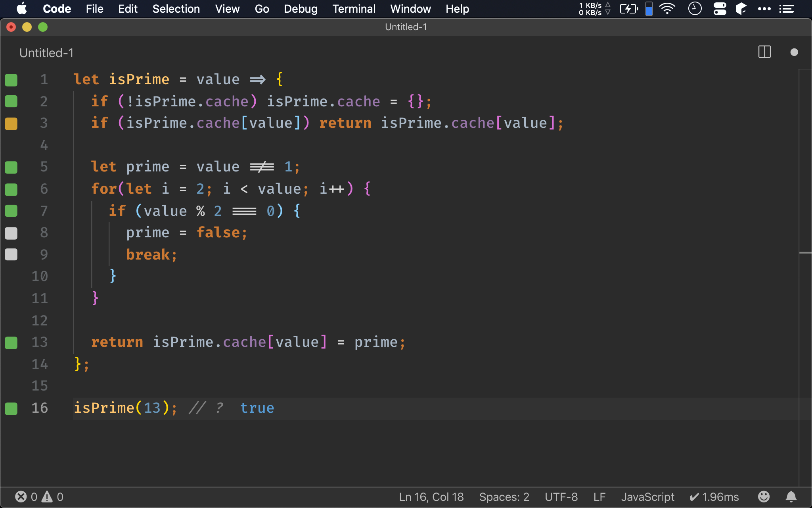Click the extensions icon in menu bar
The image size is (812, 508).
tap(741, 8)
